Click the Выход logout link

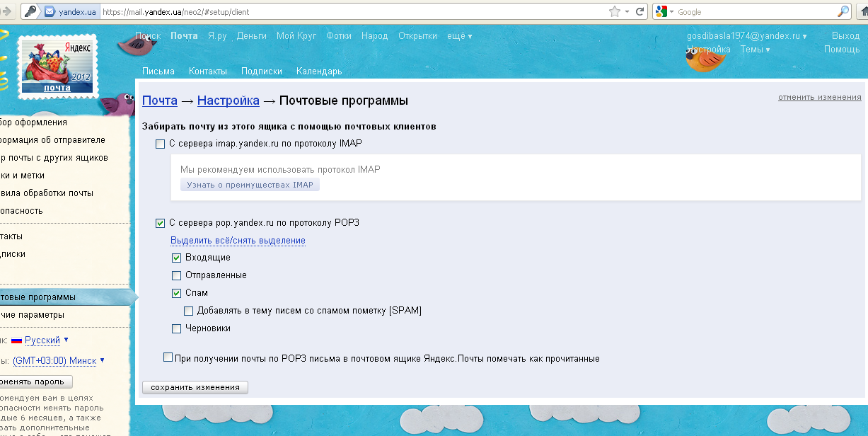coord(846,36)
